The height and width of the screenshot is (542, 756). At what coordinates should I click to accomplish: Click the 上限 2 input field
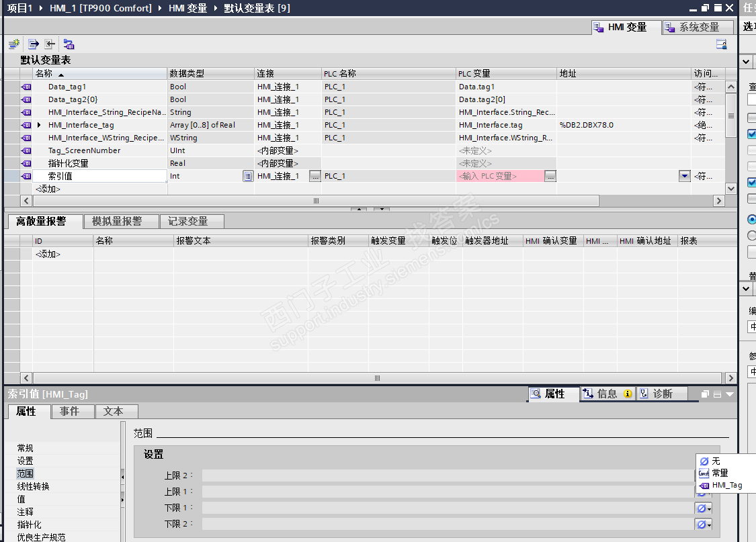(448, 476)
